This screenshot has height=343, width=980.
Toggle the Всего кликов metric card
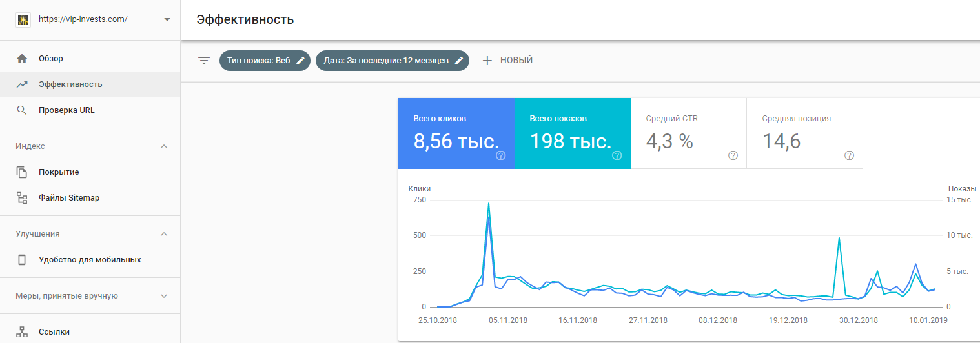coord(456,133)
